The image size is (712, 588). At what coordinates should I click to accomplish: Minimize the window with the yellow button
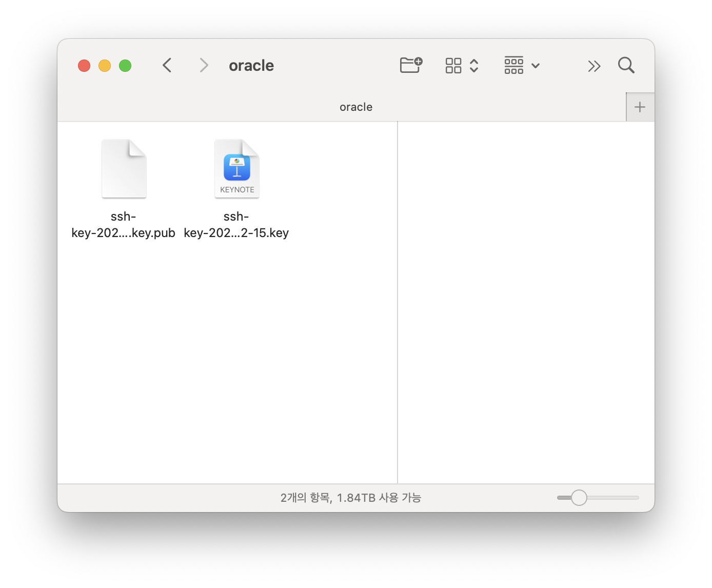coord(105,66)
